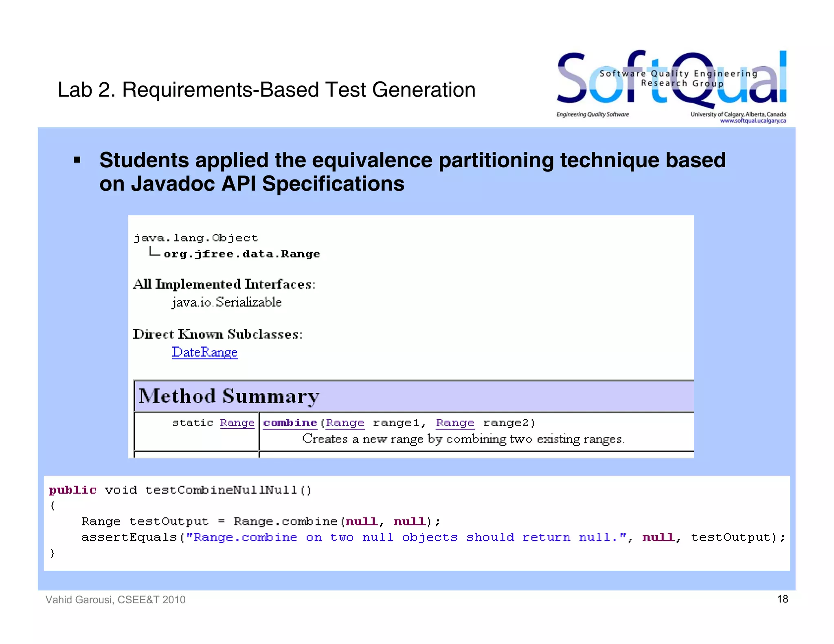Viewport: 834px width, 644px height.
Task: Open the DateRange subclass link
Action: point(204,352)
